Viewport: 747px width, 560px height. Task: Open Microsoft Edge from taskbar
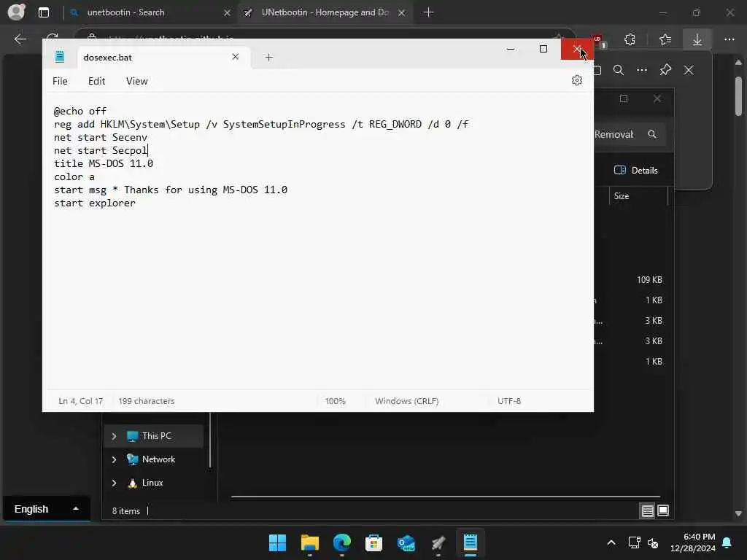click(341, 542)
